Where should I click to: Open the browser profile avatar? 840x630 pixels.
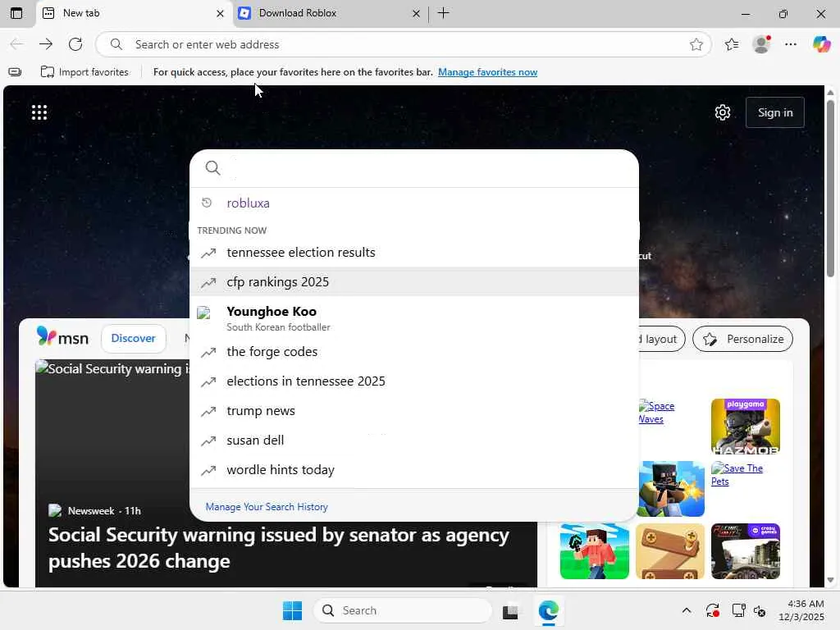click(761, 44)
